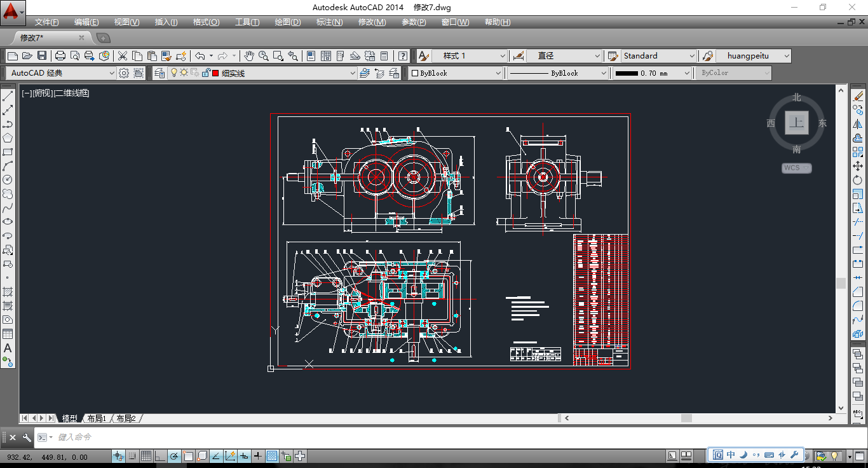
Task: Click the Help question mark icon
Action: (x=402, y=56)
